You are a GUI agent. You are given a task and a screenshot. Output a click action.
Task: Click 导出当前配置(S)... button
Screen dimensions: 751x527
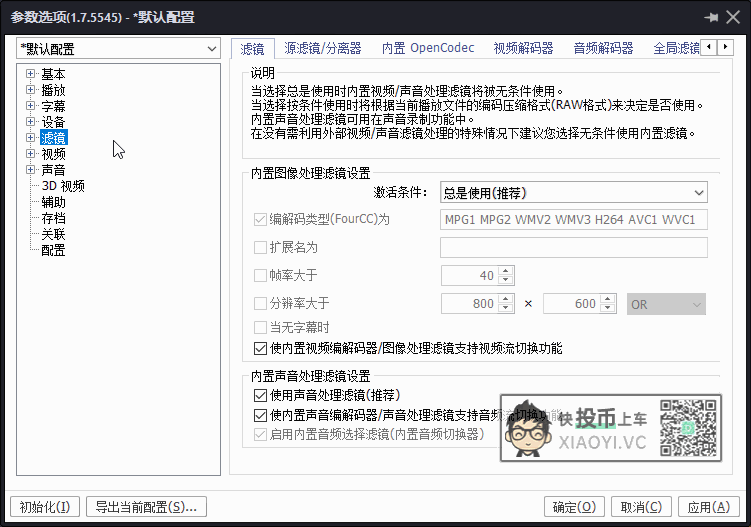coord(147,507)
